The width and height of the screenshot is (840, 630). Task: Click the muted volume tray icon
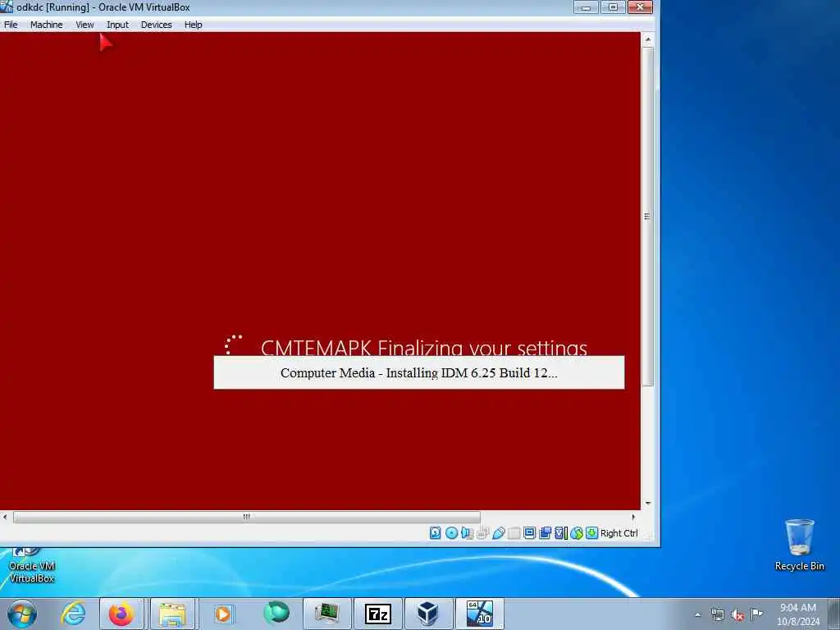[737, 615]
